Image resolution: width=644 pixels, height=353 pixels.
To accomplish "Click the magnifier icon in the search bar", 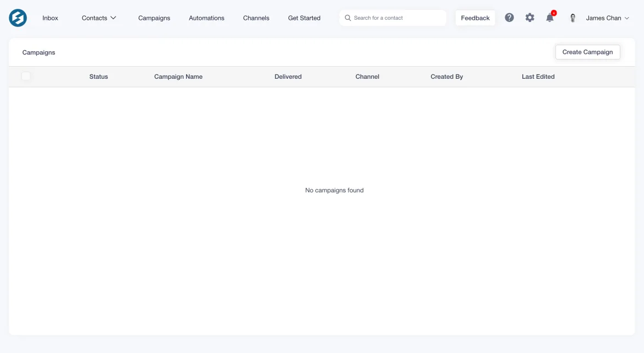I will 348,18.
